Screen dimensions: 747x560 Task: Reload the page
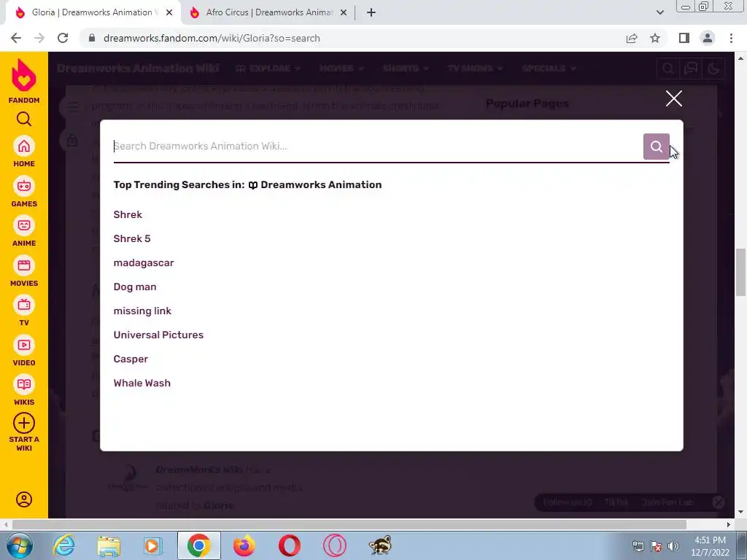pyautogui.click(x=63, y=38)
